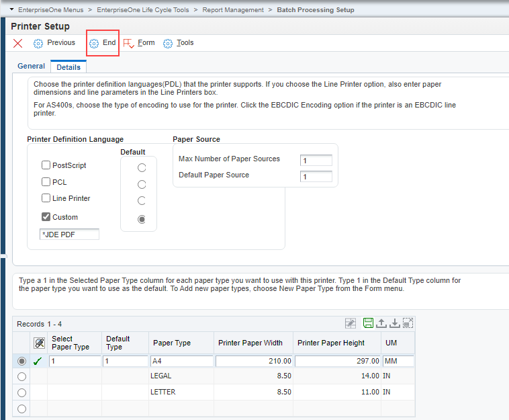This screenshot has width=509, height=420.
Task: Click the Tools gear icon
Action: pos(168,43)
